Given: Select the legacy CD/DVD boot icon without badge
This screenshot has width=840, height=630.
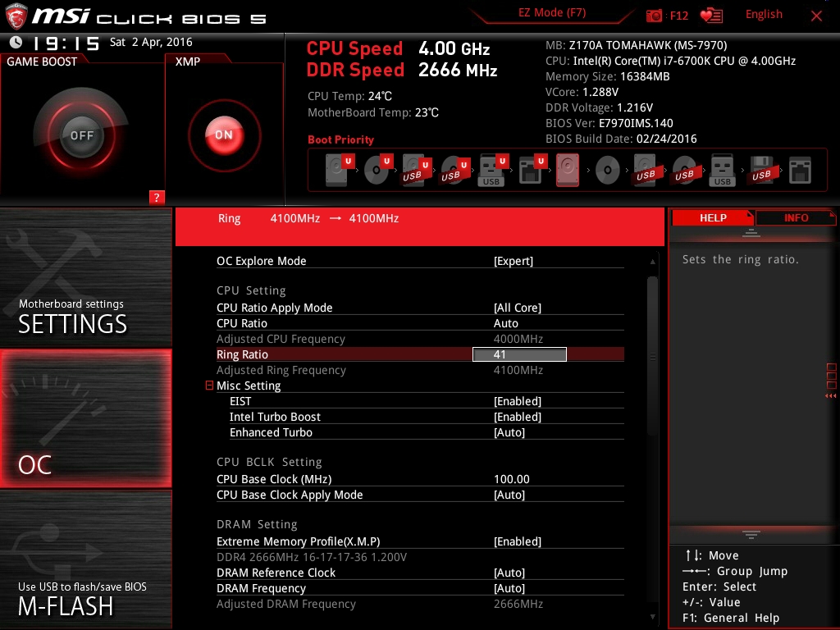Looking at the screenshot, I should pyautogui.click(x=608, y=171).
